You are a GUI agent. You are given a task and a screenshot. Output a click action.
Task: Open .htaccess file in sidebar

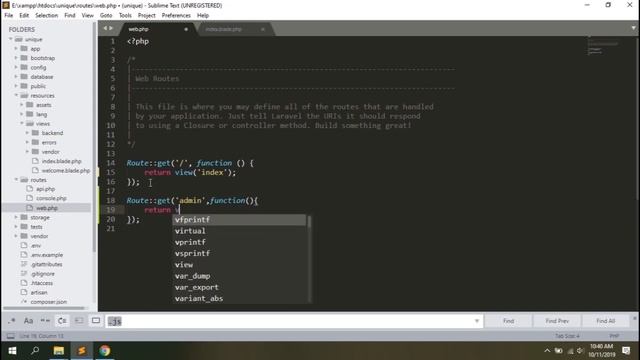(x=42, y=283)
